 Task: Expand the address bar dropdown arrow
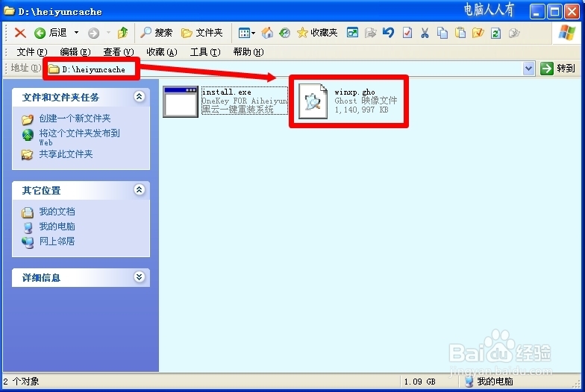tap(528, 69)
